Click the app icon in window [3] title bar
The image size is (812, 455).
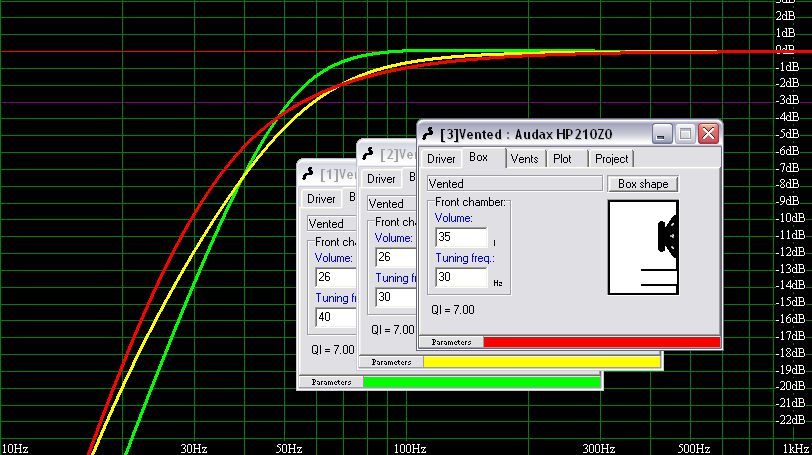tap(428, 134)
